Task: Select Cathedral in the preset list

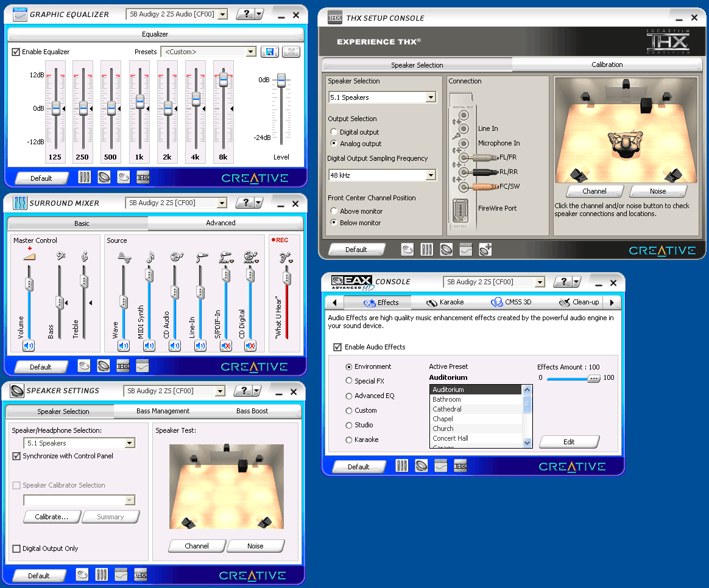Action: [x=476, y=409]
